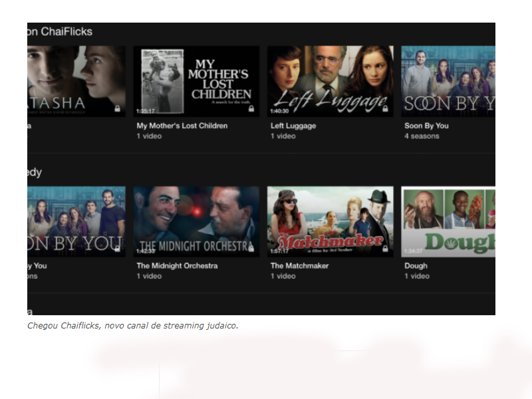This screenshot has height=399, width=532.
Task: Click the "The Midnight Orchestra" title link
Action: click(x=177, y=266)
